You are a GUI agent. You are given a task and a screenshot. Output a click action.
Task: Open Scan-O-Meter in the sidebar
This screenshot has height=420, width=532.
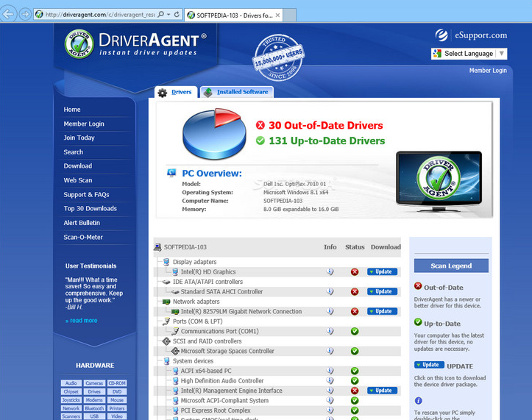click(x=83, y=237)
